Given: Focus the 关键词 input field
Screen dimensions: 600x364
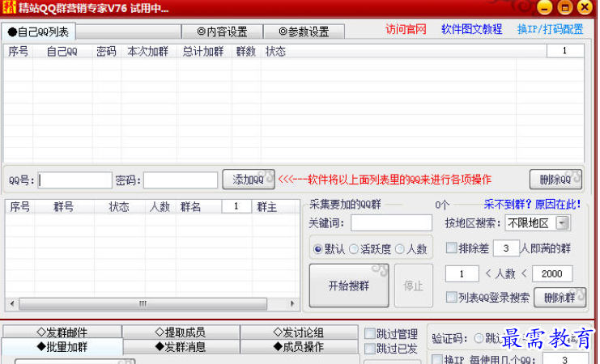Looking at the screenshot, I should coord(391,223).
